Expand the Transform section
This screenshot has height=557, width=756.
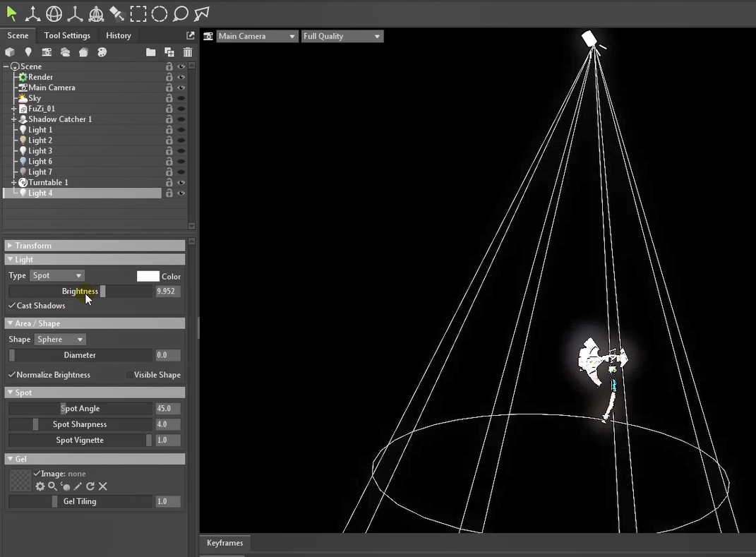(x=33, y=246)
